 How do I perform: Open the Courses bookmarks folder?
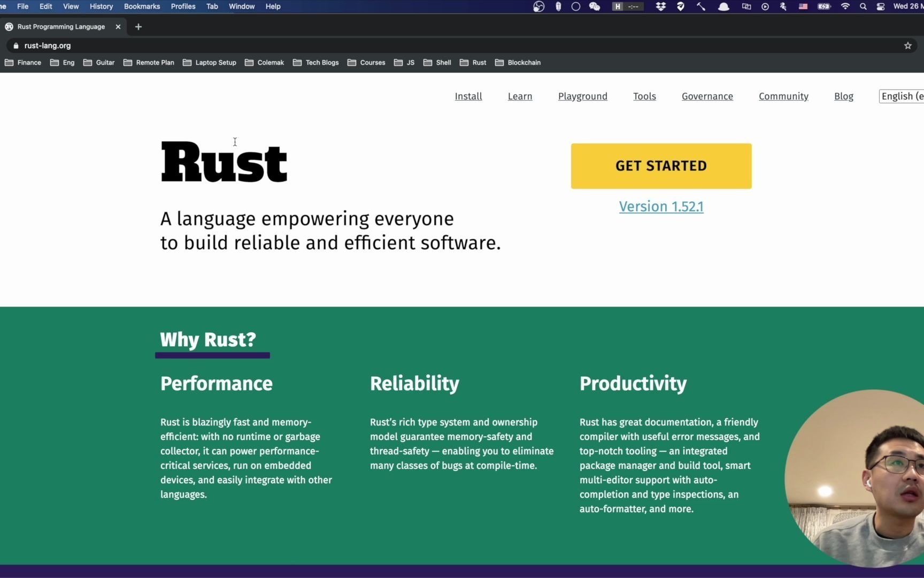click(366, 63)
